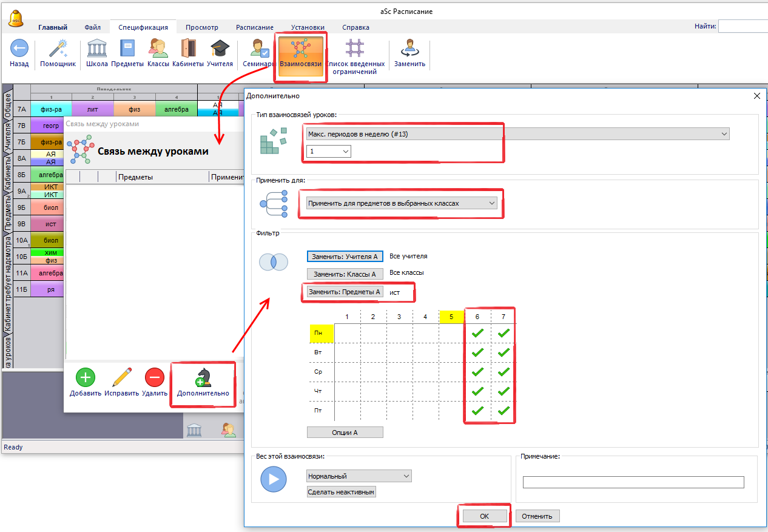Open the Школа settings icon
This screenshot has width=768, height=532.
(97, 49)
